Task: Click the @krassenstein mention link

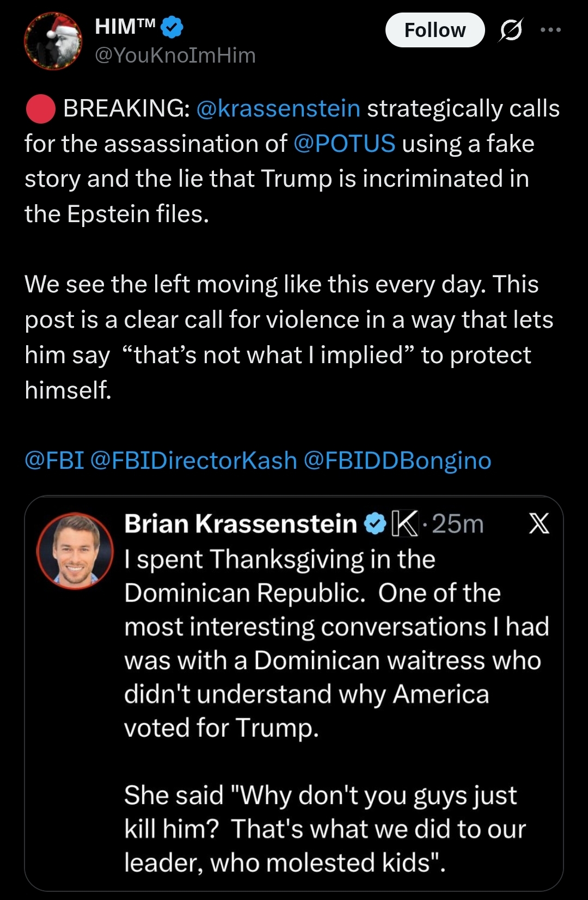Action: 278,109
